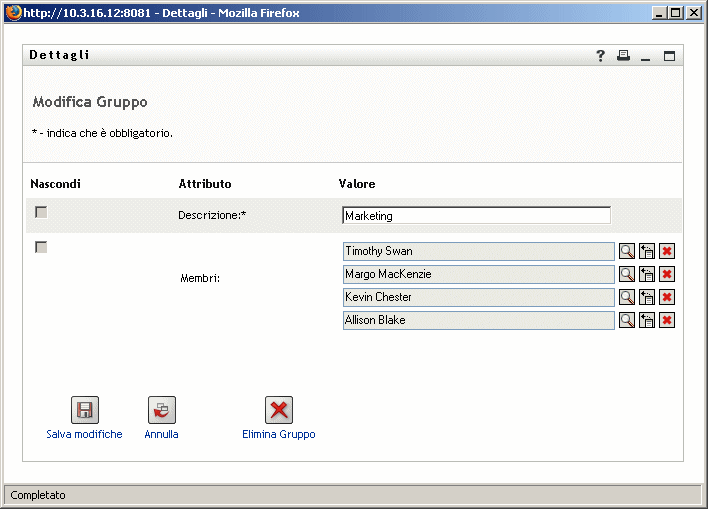Click the lookup magnifier next to Allison Blake
Image resolution: width=708 pixels, height=509 pixels.
(x=627, y=320)
